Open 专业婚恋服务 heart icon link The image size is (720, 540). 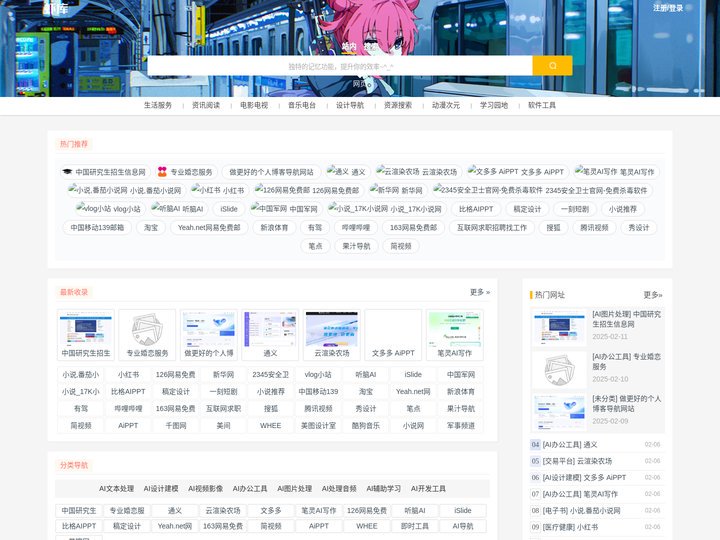(185, 172)
